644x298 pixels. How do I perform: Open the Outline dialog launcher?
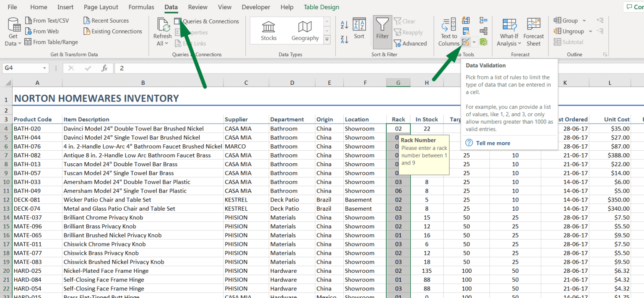coord(605,55)
